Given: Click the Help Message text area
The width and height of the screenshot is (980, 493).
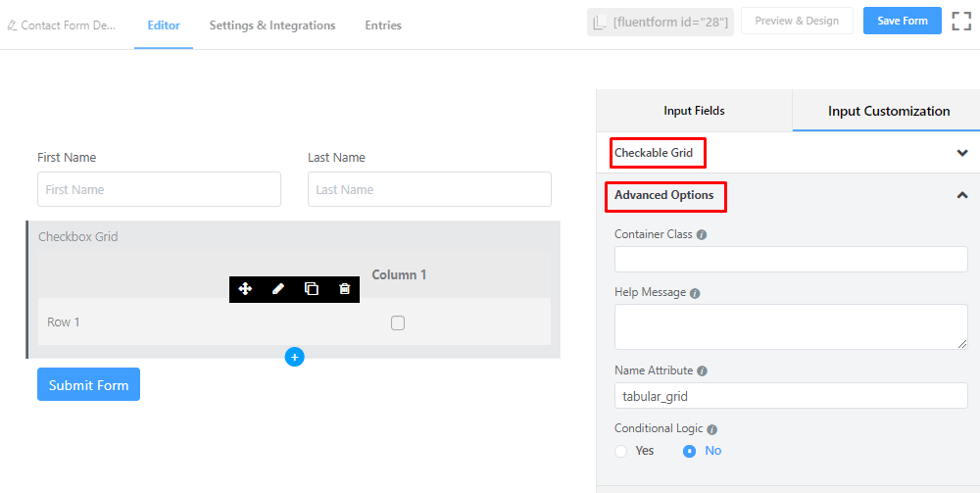Looking at the screenshot, I should pos(791,326).
